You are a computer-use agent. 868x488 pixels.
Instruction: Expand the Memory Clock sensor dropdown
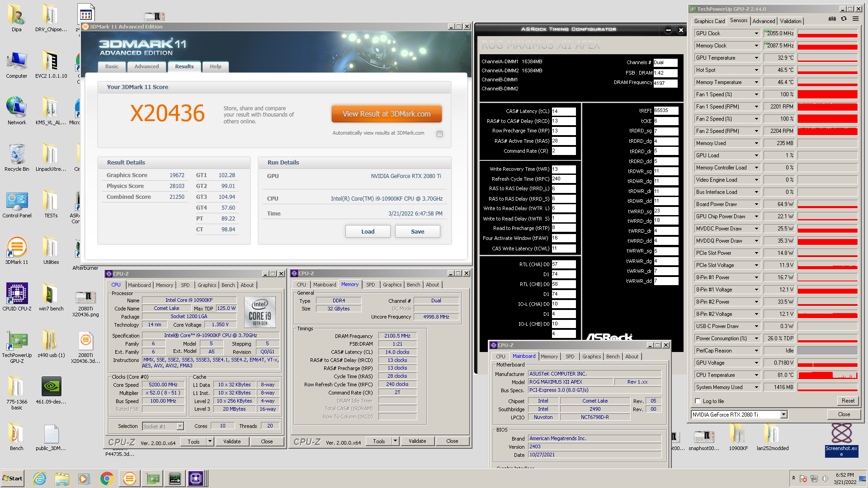point(756,46)
